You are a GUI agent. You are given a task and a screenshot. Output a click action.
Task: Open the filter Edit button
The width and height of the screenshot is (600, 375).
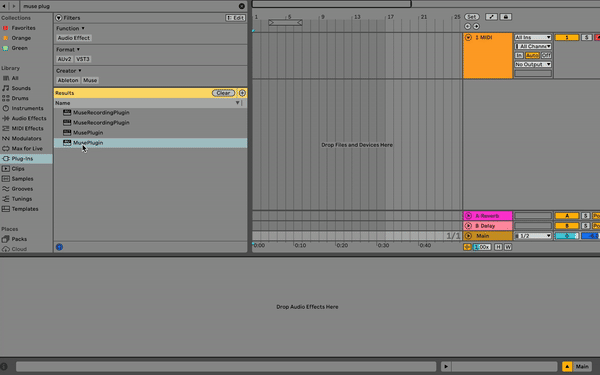click(235, 18)
